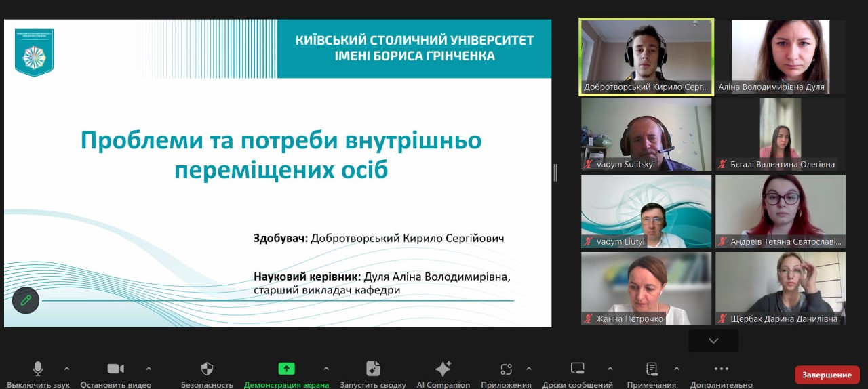This screenshot has width=868, height=389.
Task: Expand the Приложения options arrow
Action: 528,369
